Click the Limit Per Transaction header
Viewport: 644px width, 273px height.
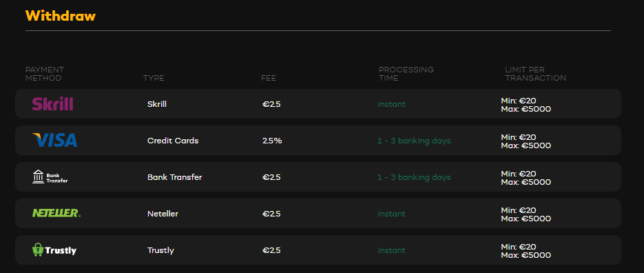pos(536,74)
